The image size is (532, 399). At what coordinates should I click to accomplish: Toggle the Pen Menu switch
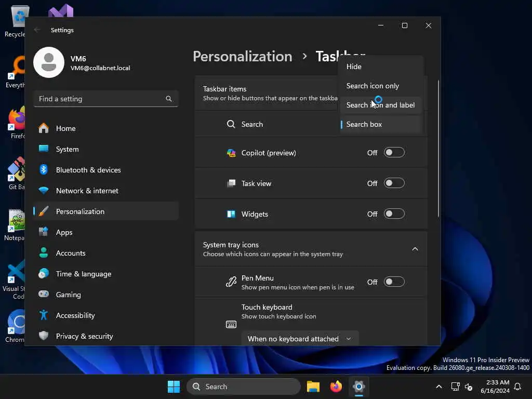tap(394, 282)
